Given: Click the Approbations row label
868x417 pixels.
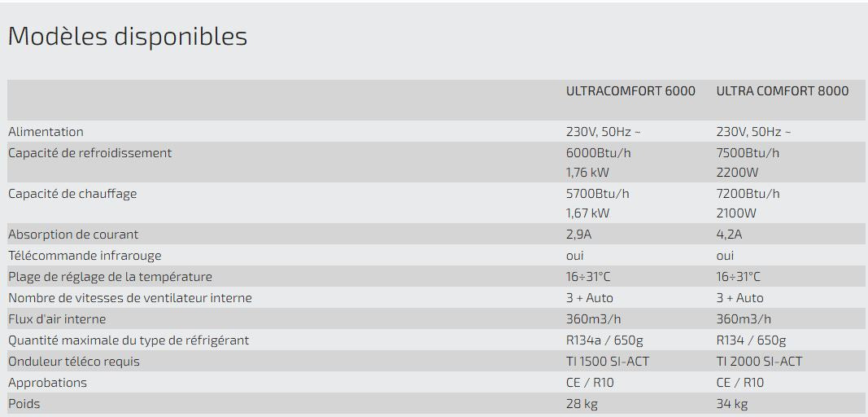Looking at the screenshot, I should (x=47, y=383).
